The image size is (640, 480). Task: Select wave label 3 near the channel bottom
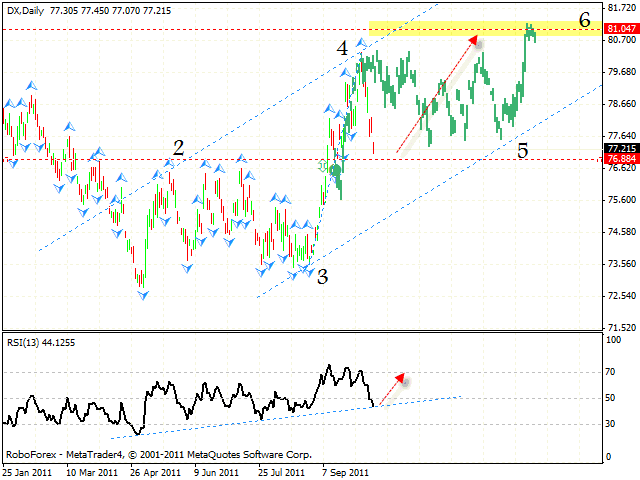tap(322, 277)
